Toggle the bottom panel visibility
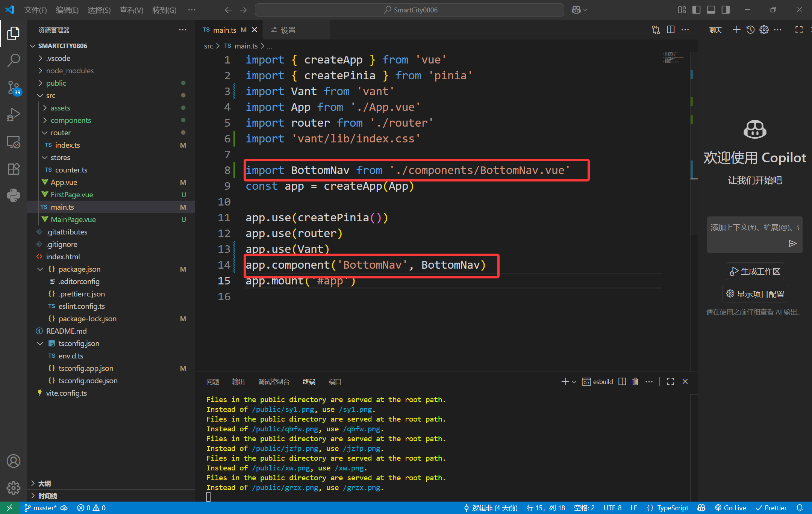812x514 pixels. coord(711,10)
